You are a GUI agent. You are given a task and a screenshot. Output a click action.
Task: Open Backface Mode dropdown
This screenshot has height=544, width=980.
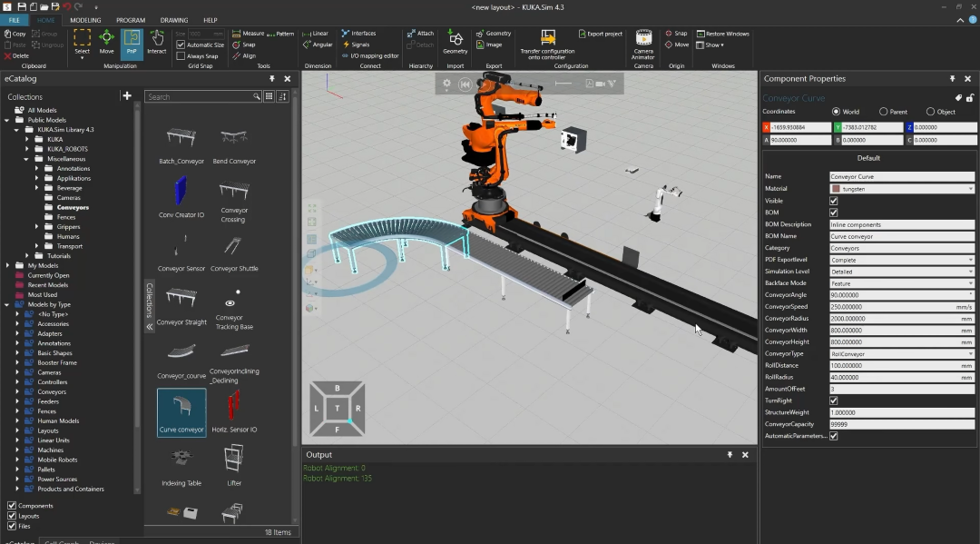pos(902,283)
